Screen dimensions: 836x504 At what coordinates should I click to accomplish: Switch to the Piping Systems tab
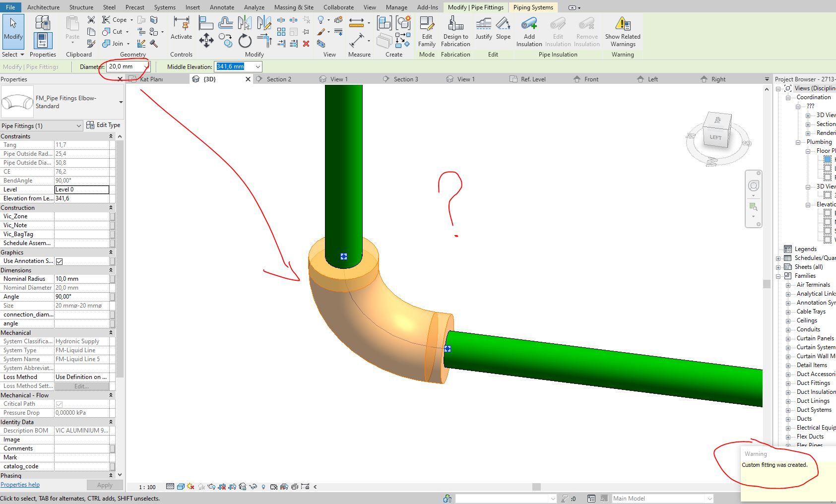pos(533,7)
